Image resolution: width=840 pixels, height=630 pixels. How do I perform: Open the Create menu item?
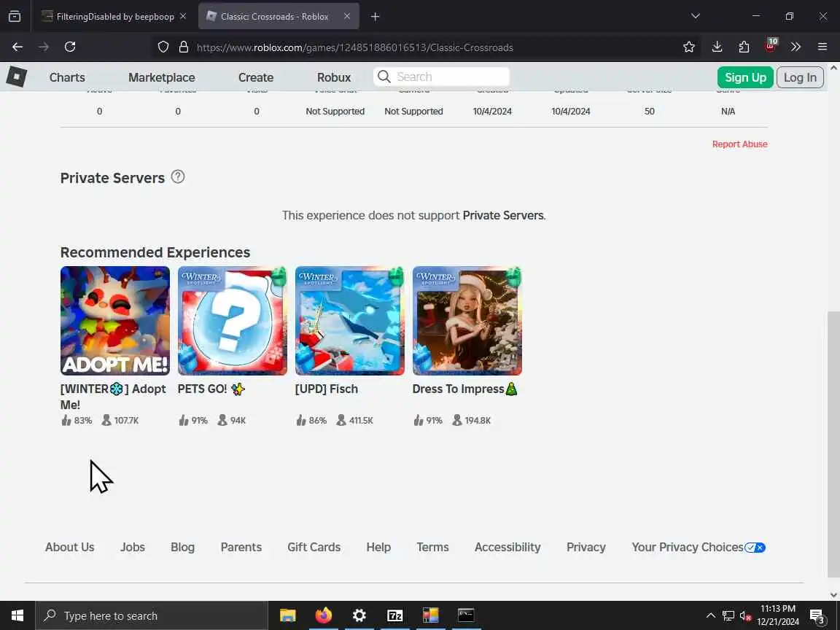tap(255, 77)
